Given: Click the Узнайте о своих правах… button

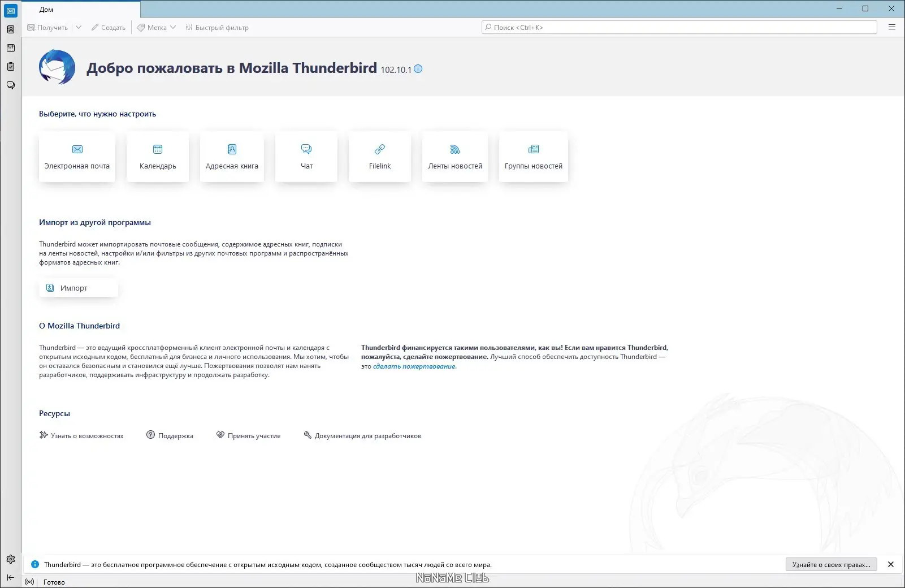Looking at the screenshot, I should coord(832,564).
